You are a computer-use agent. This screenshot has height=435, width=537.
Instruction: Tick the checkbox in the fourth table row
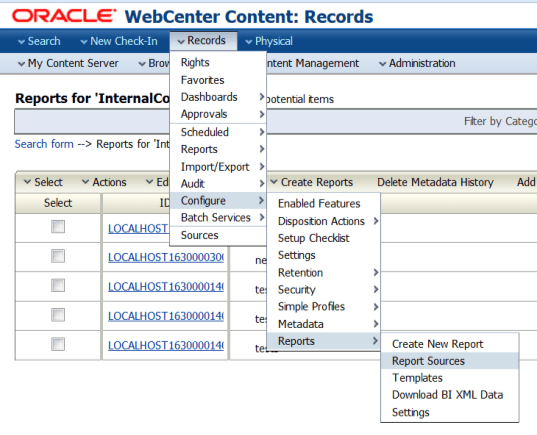click(x=58, y=315)
